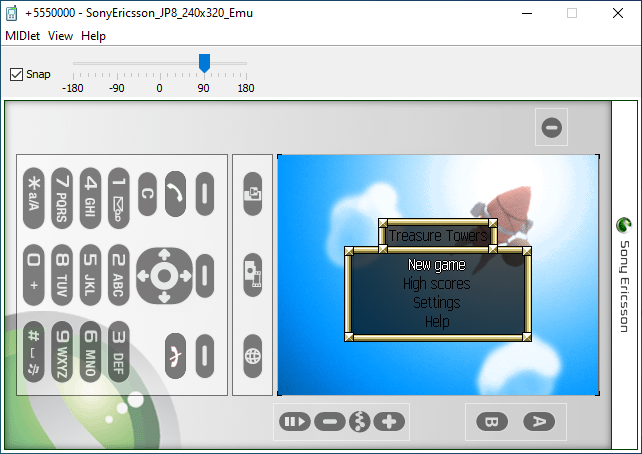Screen dimensions: 642x454
Task: Click the music note media key
Action: [x=359, y=422]
